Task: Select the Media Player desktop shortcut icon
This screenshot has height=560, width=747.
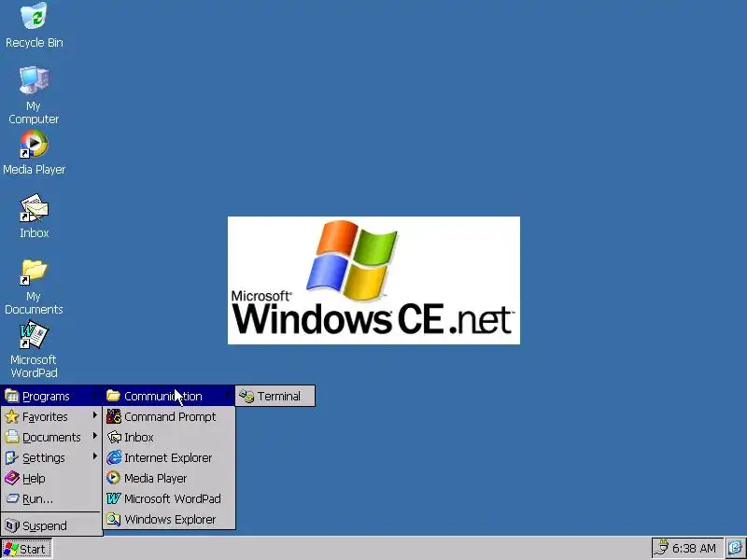Action: click(34, 144)
